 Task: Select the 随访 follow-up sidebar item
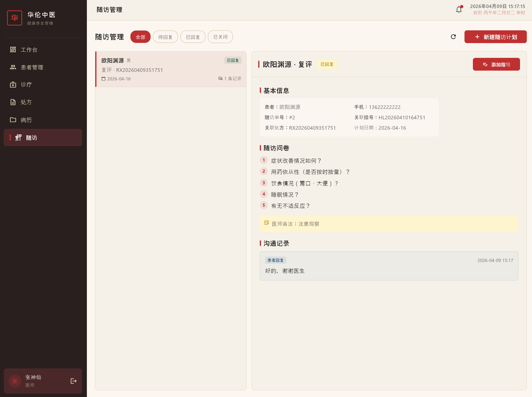pyautogui.click(x=31, y=137)
